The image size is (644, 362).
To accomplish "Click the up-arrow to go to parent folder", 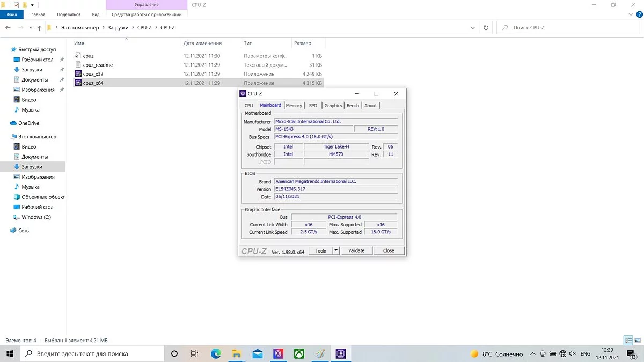I will tap(40, 28).
